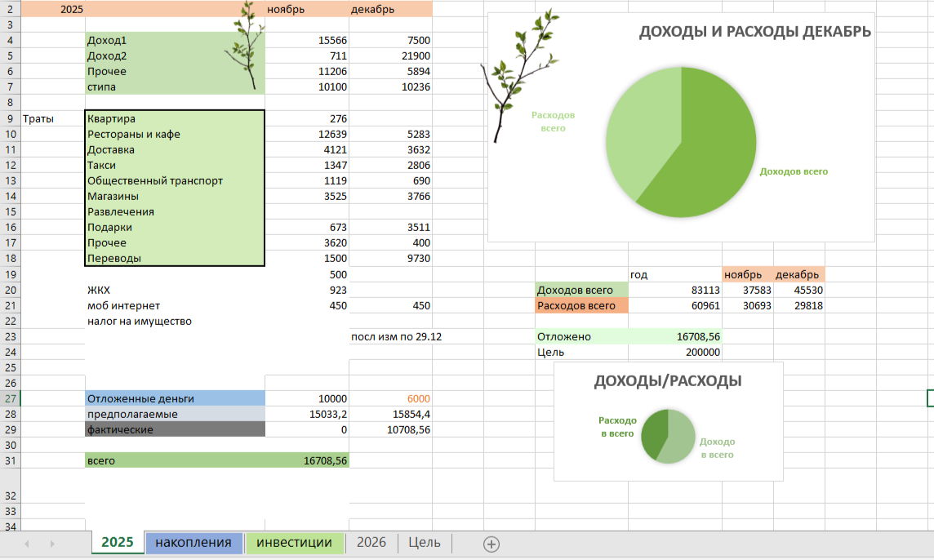
Task: Select the orange 6000 value cell
Action: [x=390, y=398]
